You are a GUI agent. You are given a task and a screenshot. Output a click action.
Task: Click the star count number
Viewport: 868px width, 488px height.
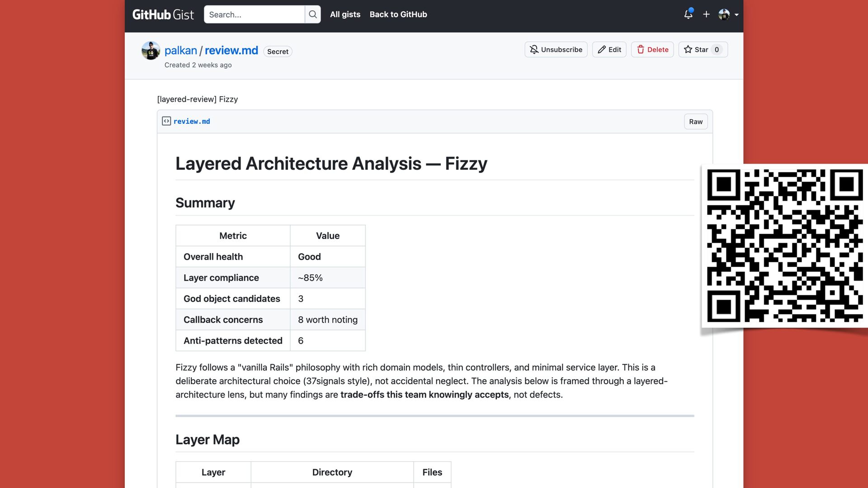(x=717, y=50)
